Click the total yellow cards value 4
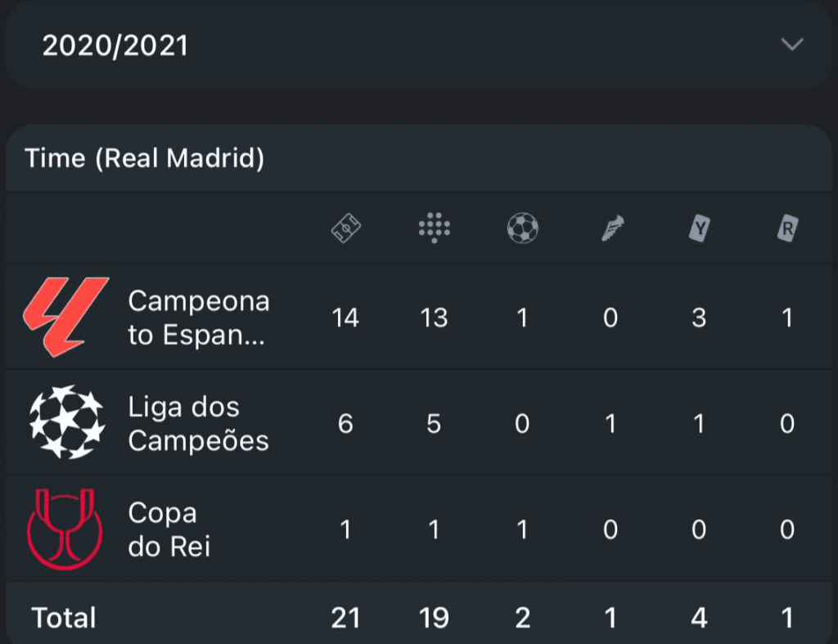The width and height of the screenshot is (838, 644). [699, 618]
